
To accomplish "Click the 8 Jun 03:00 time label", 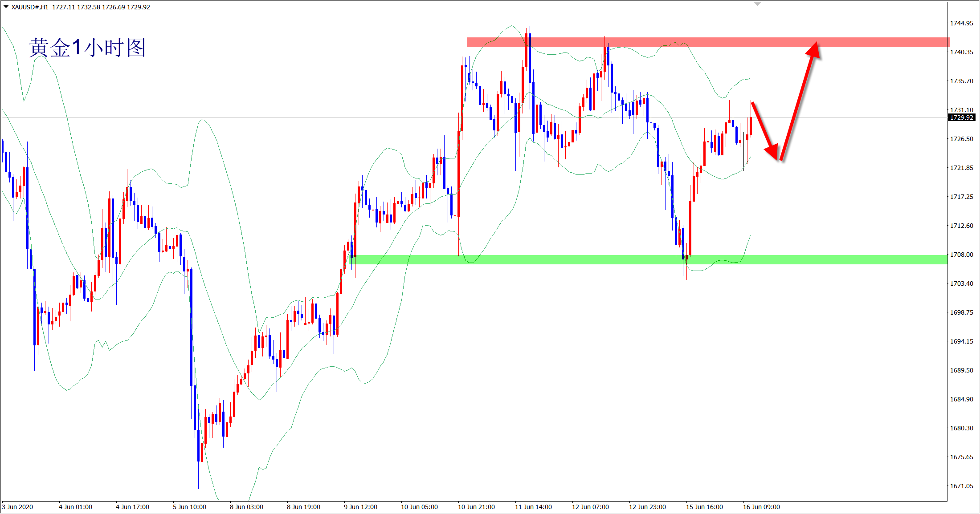I will 246,507.
